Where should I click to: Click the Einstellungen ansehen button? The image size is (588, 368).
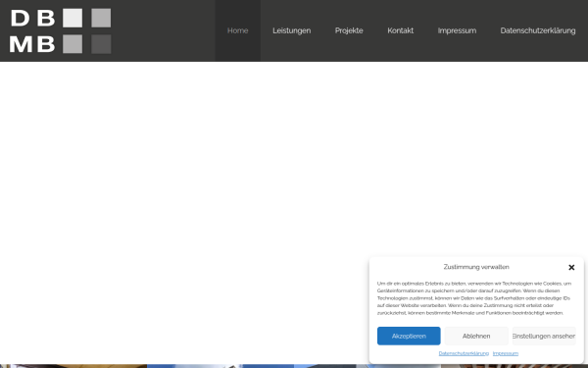544,336
